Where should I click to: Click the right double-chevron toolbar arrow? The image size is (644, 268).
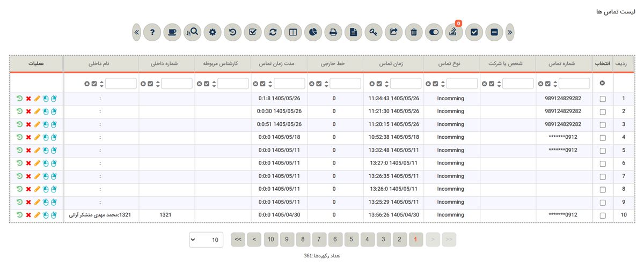tap(509, 32)
